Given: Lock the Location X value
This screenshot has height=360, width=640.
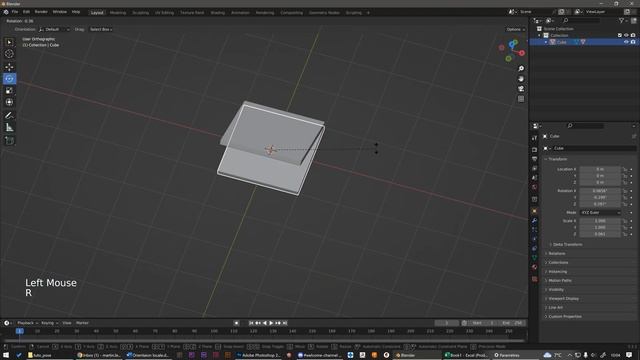Looking at the screenshot, I should pyautogui.click(x=625, y=169).
